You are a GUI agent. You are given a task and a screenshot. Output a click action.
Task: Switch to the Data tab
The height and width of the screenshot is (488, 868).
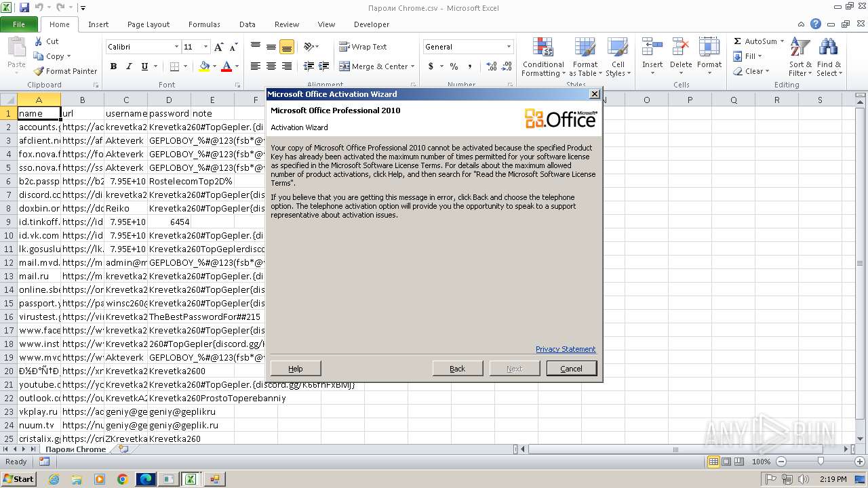pos(248,24)
